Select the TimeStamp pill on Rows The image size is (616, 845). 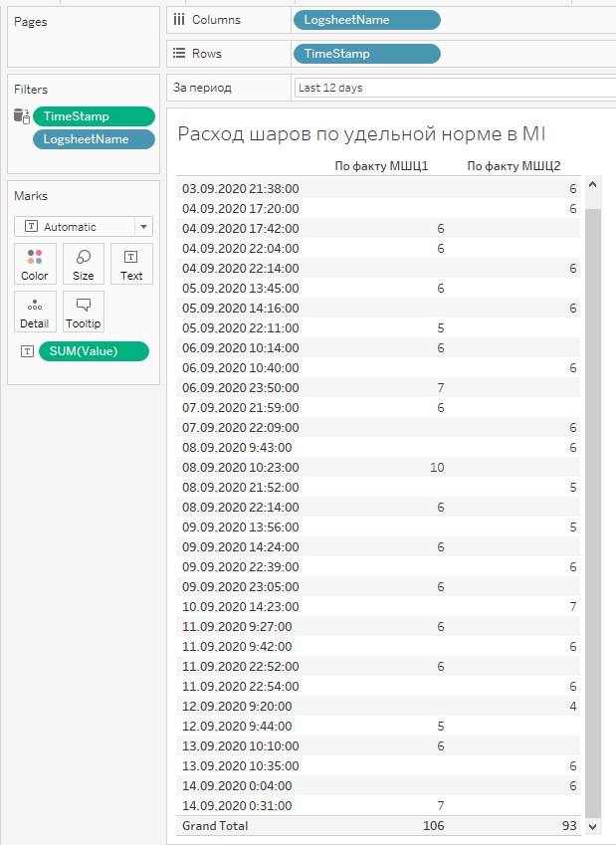367,54
